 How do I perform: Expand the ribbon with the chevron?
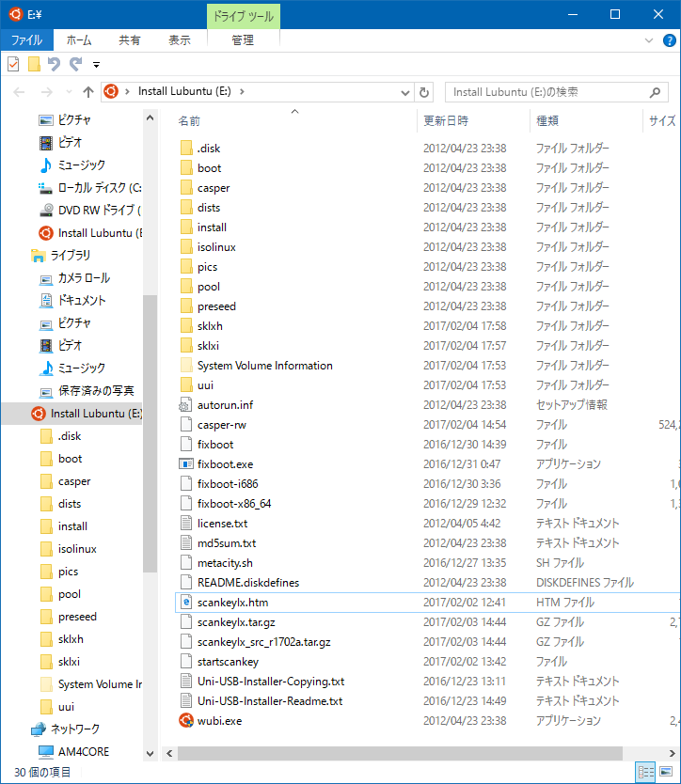(649, 40)
